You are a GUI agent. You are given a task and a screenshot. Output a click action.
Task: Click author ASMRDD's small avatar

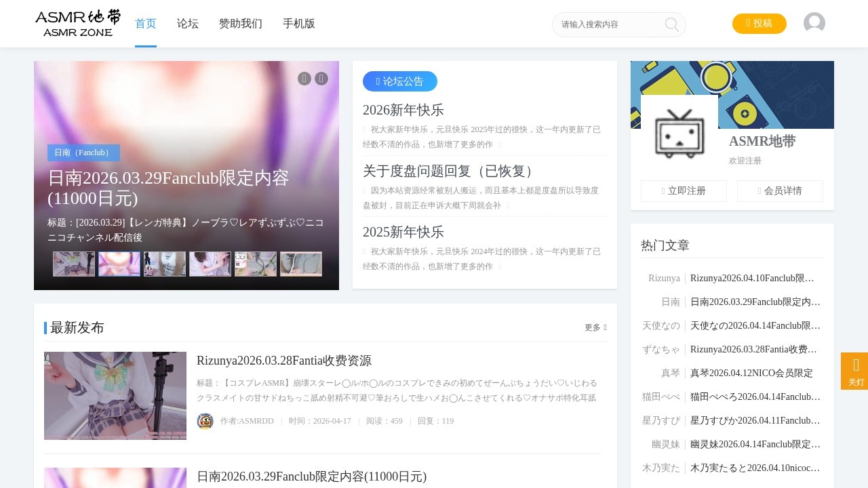(x=205, y=421)
